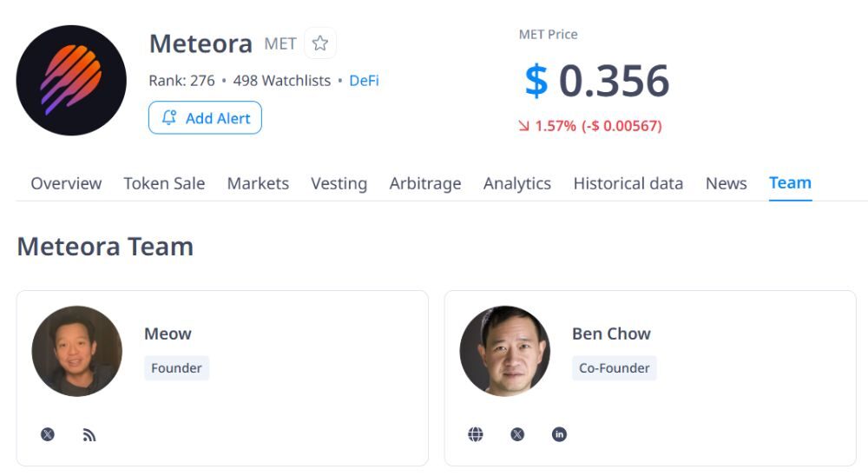Add Meteora to watchlist with star icon
This screenshot has height=476, width=868.
[320, 43]
